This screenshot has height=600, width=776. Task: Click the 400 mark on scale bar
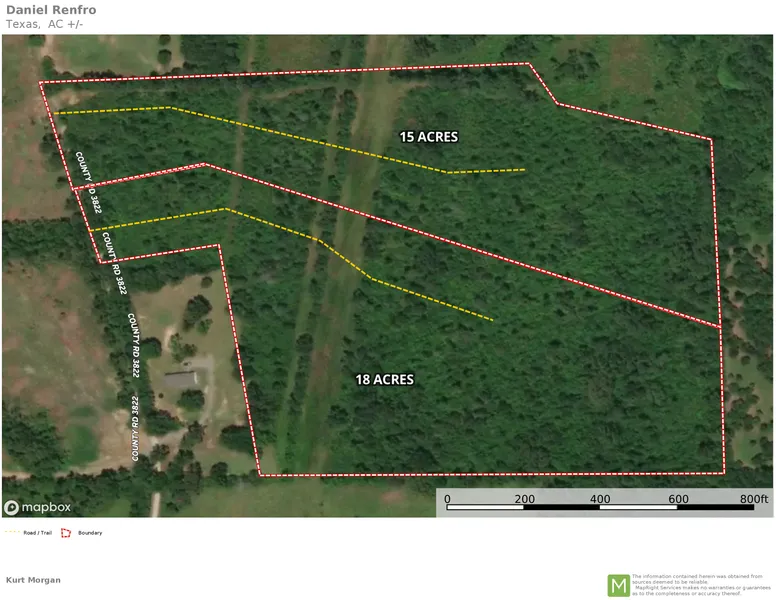pos(600,498)
